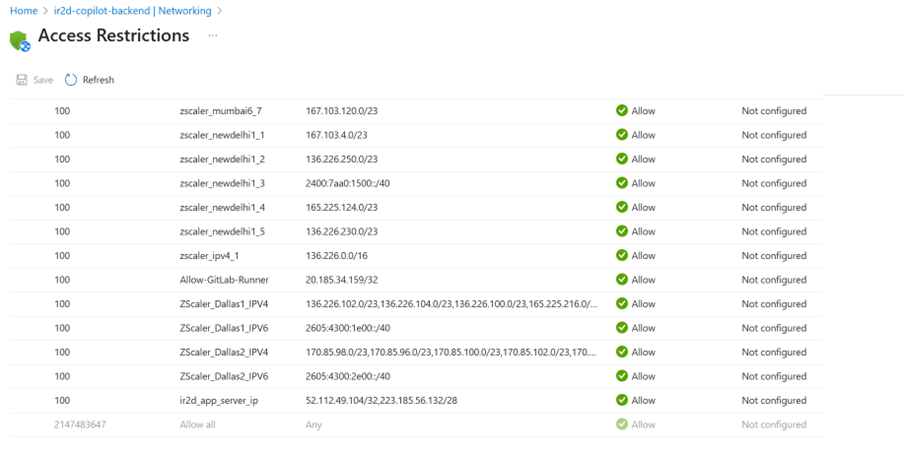The height and width of the screenshot is (453, 903).
Task: Select the zscaler_newdelhi1_2 rule name
Action: point(222,159)
